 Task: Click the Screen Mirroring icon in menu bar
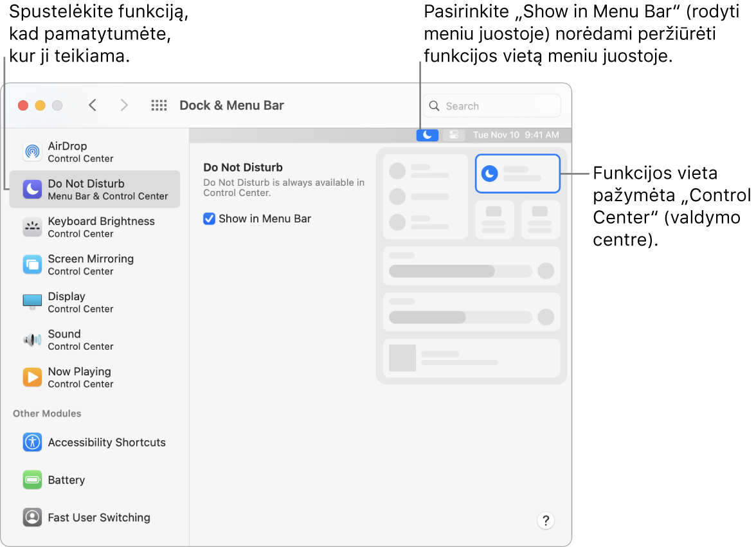454,135
